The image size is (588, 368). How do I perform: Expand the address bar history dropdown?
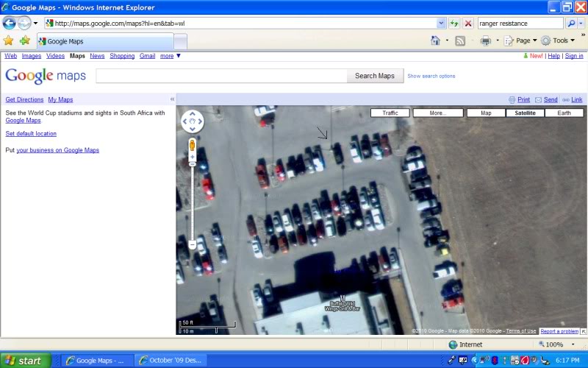441,24
